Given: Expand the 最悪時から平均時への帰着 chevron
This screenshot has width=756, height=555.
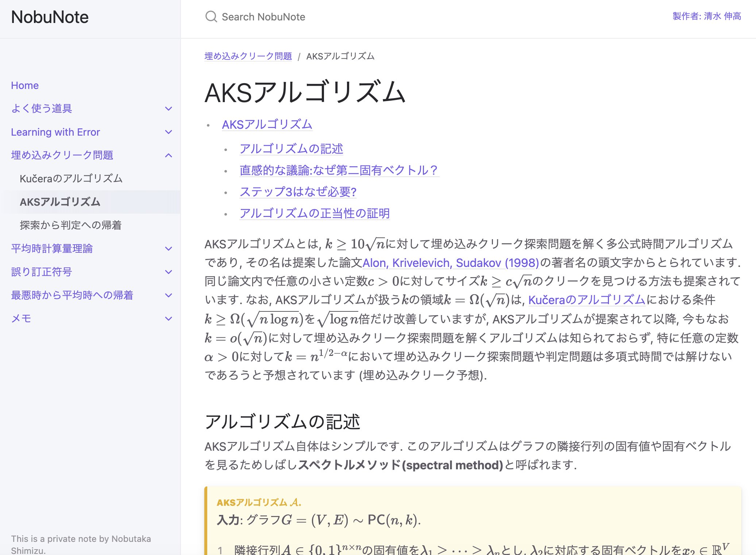Looking at the screenshot, I should click(x=169, y=295).
